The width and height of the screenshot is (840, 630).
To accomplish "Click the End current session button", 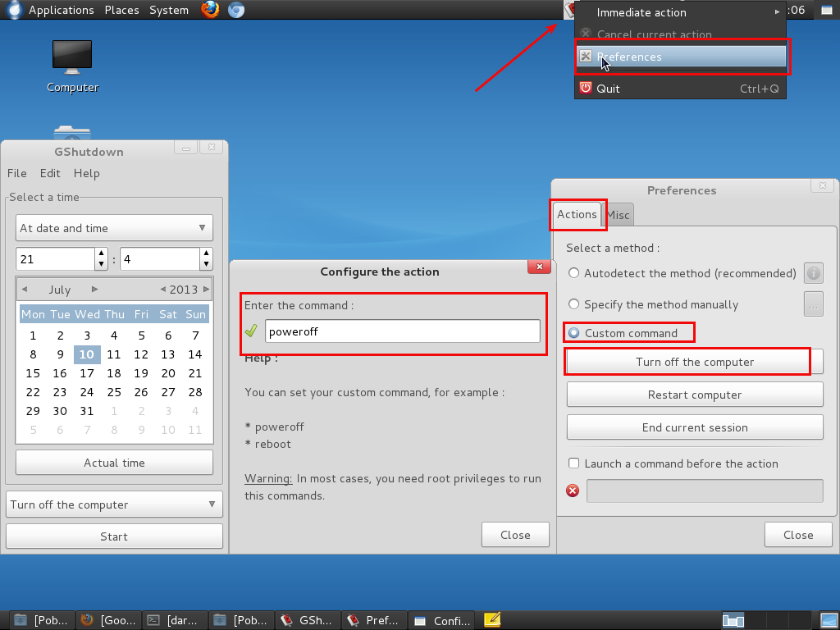I will (x=695, y=427).
